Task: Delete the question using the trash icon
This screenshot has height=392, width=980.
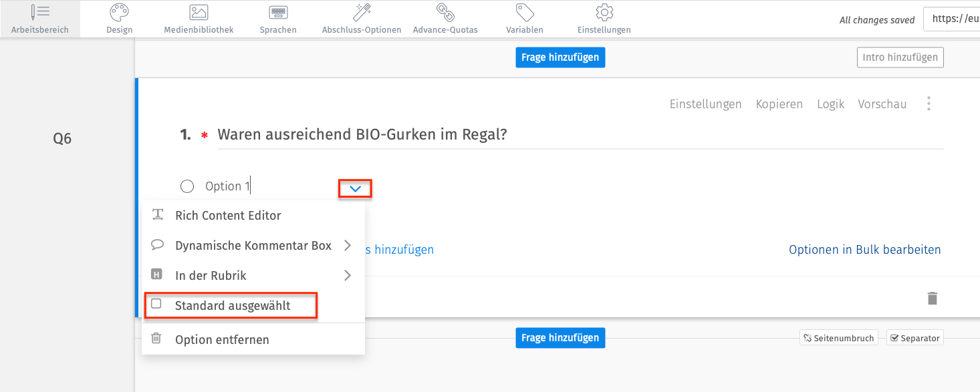Action: 933,299
